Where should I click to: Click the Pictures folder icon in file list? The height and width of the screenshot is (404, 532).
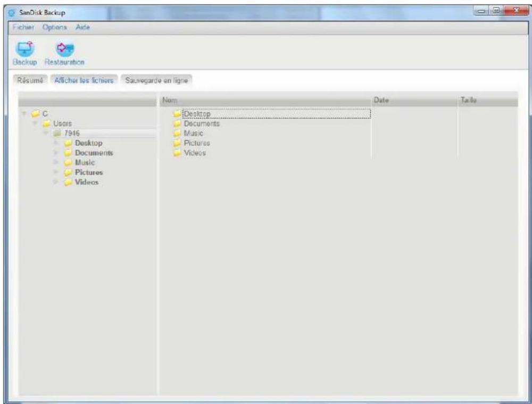[177, 143]
